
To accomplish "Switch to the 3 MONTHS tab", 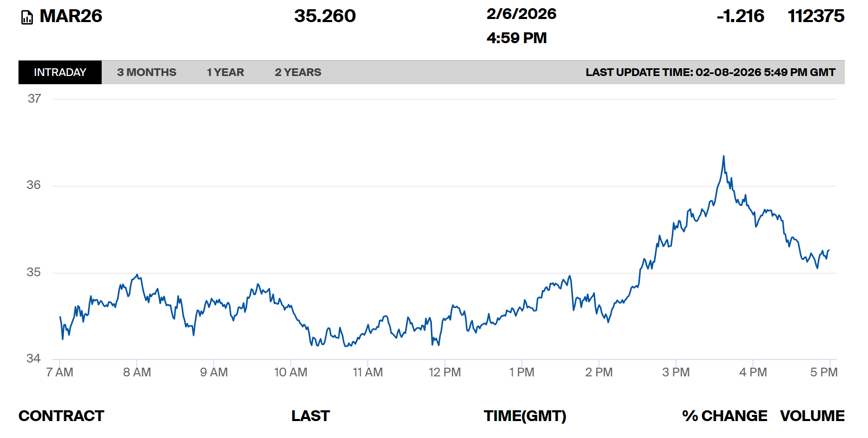I will coord(146,72).
